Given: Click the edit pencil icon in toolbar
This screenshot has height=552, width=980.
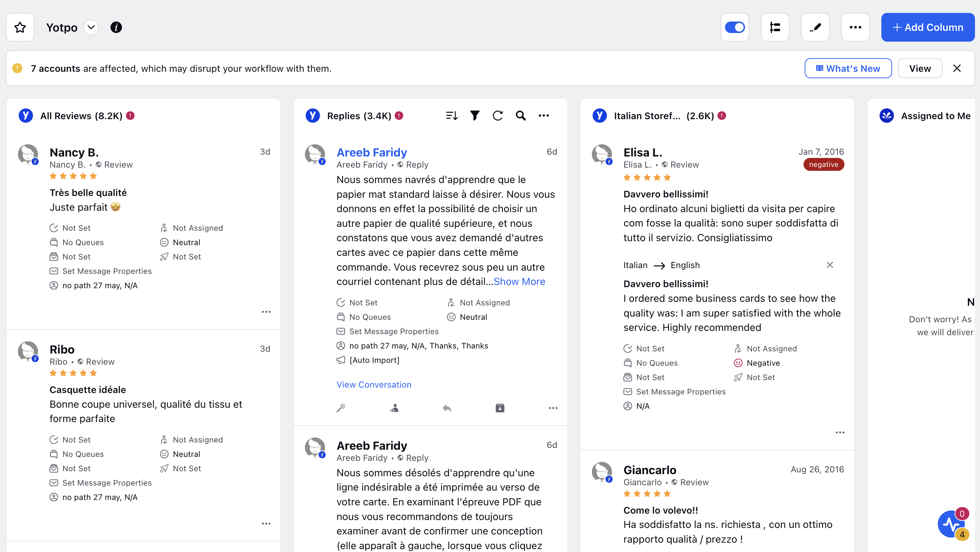Looking at the screenshot, I should point(815,27).
